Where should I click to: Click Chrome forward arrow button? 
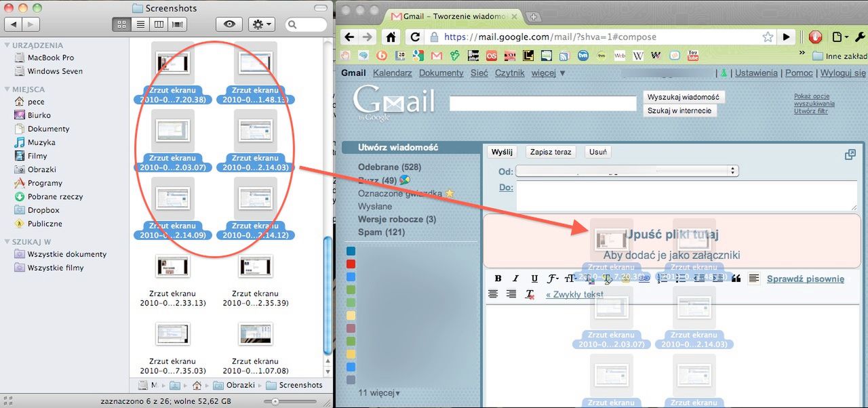(367, 37)
